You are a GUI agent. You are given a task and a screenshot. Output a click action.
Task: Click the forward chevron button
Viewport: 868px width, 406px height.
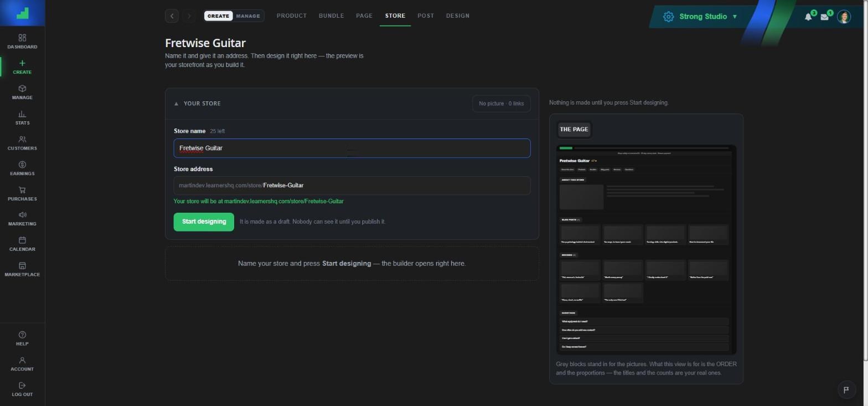coord(189,16)
